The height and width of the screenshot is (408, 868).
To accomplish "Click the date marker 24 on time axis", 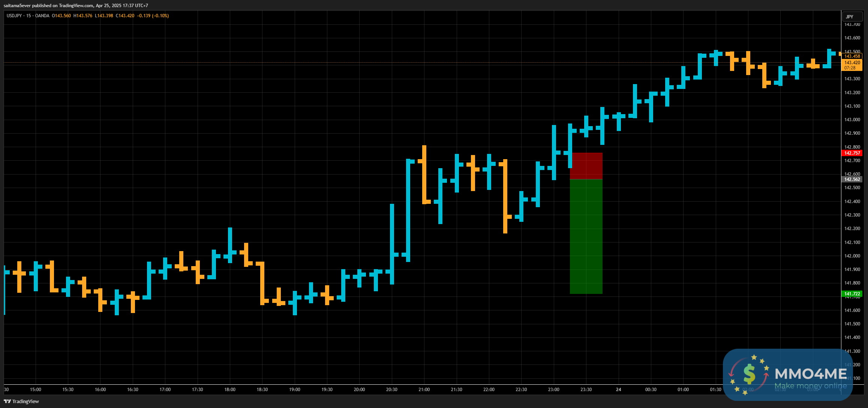I will pyautogui.click(x=618, y=390).
